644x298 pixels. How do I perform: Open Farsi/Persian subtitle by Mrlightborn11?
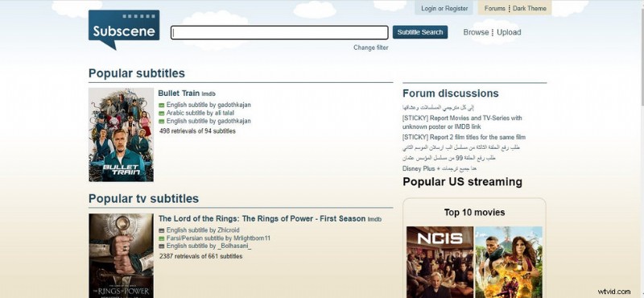pyautogui.click(x=218, y=238)
